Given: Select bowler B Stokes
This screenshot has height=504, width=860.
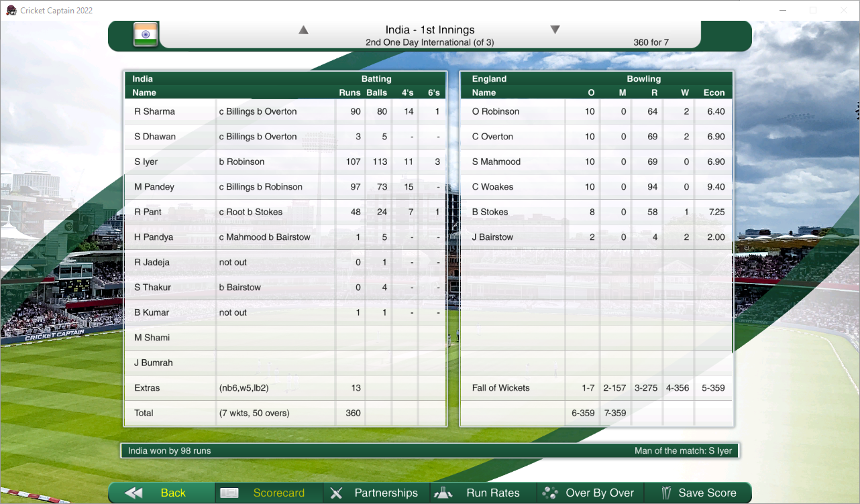Looking at the screenshot, I should 490,212.
